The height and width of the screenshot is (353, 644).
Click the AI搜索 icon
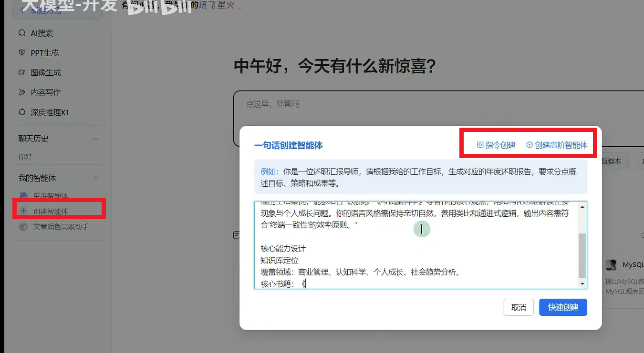click(21, 33)
